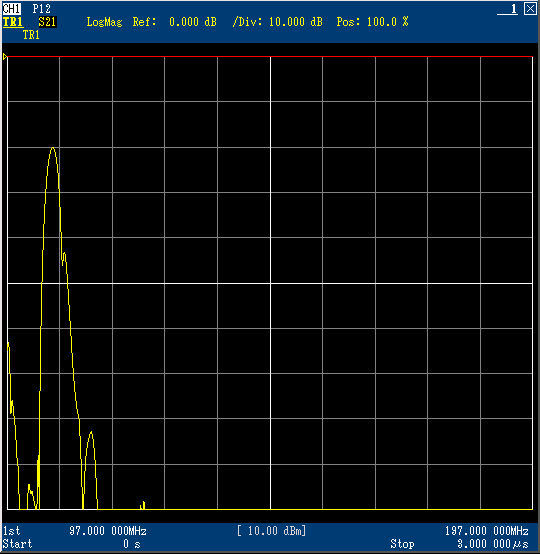540x554 pixels.
Task: Click the CH1 channel label
Action: click(x=12, y=8)
